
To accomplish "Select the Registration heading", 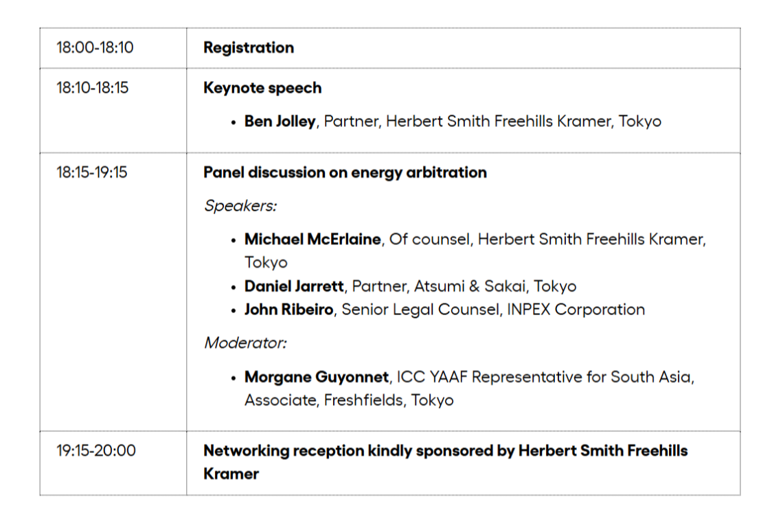I will [x=249, y=48].
